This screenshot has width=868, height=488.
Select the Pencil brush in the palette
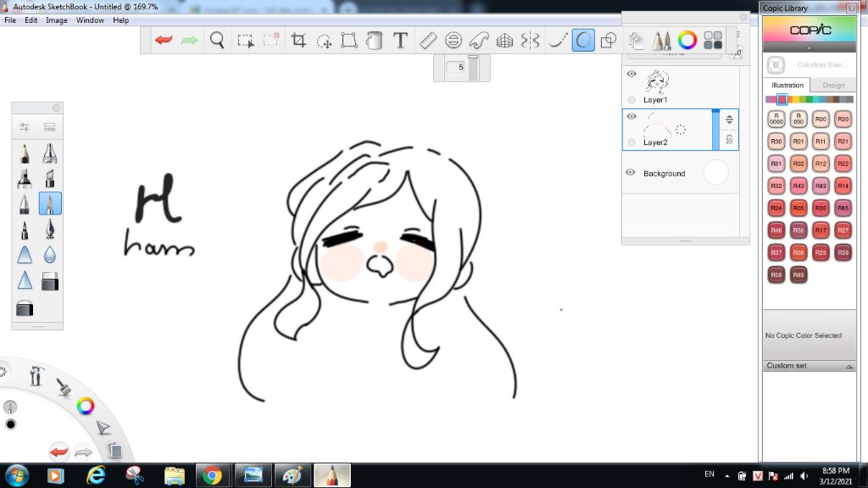coord(25,153)
